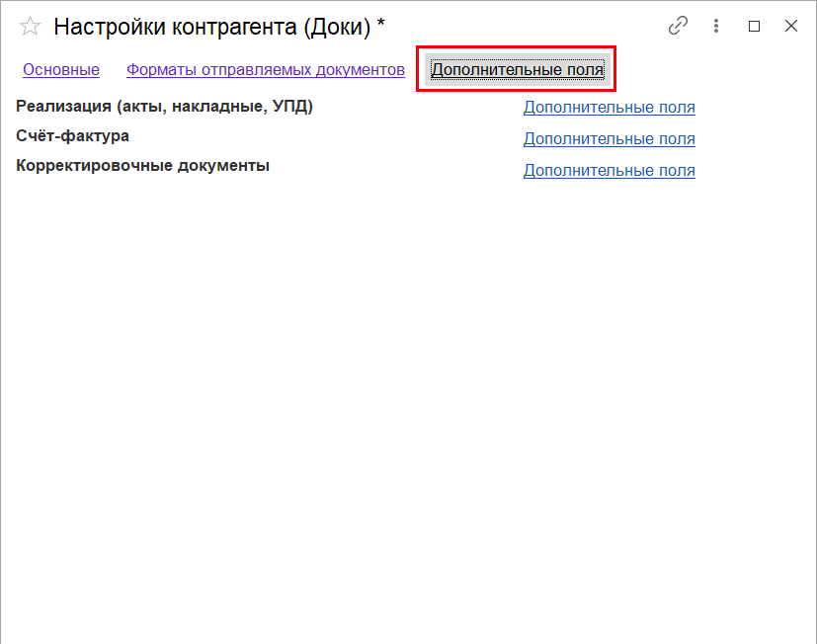Switch to the Основные tab

[61, 70]
